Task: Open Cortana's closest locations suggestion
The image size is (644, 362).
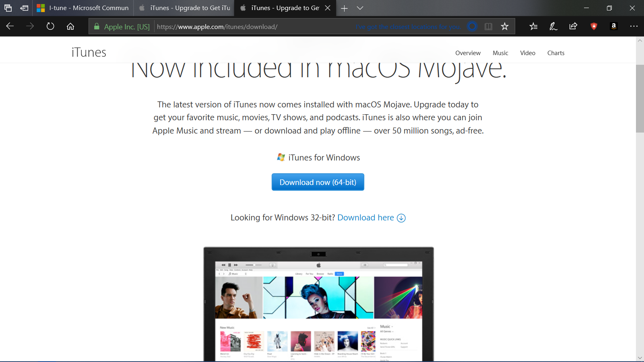Action: pyautogui.click(x=407, y=27)
